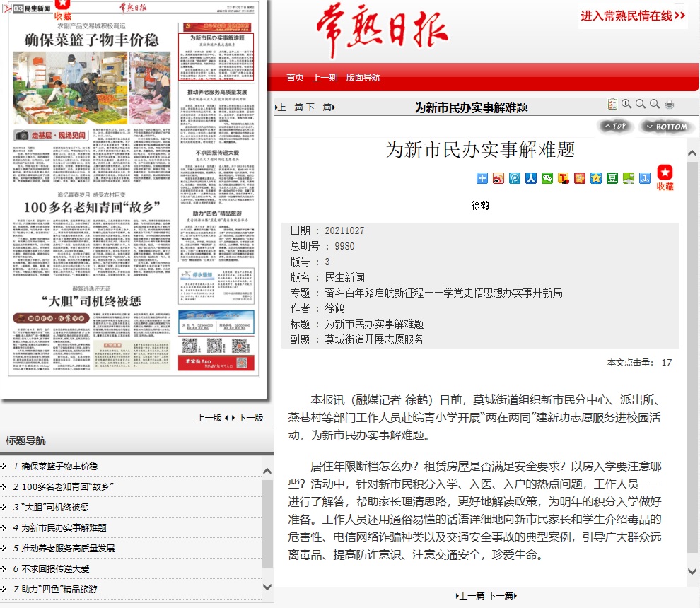
Task: Share article to Renren
Action: [531, 179]
